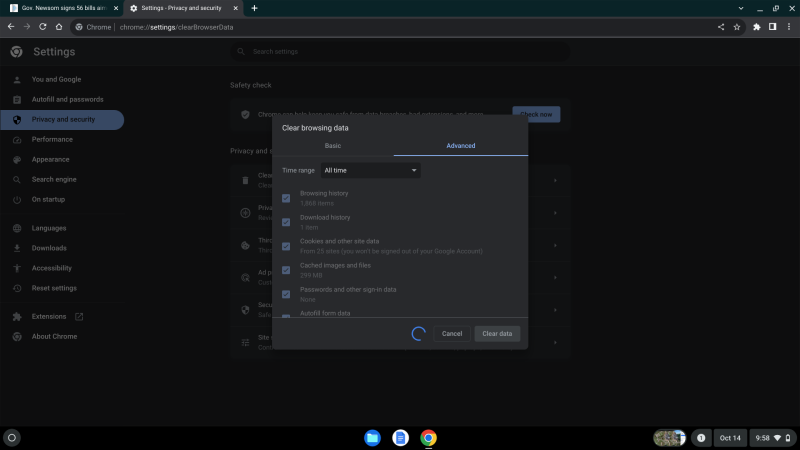Open the Extensions puzzle icon in toolbar
Viewport: 800px width, 450px height.
click(x=757, y=27)
